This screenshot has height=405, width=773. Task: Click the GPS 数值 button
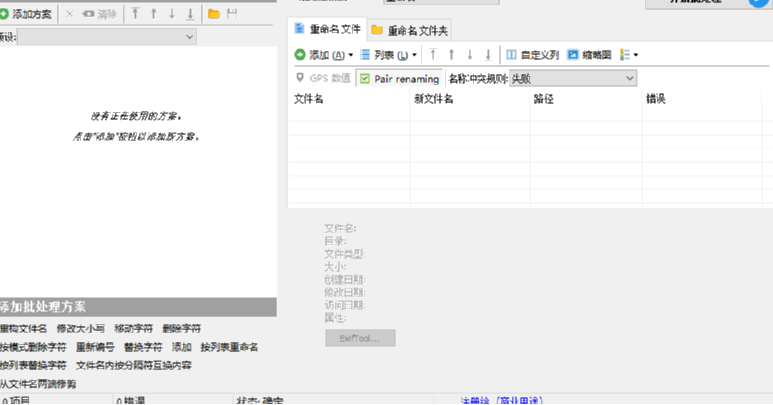[x=323, y=78]
